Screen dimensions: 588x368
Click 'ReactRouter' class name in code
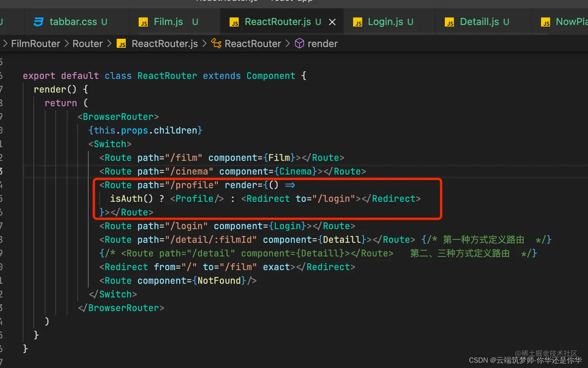pyautogui.click(x=167, y=76)
